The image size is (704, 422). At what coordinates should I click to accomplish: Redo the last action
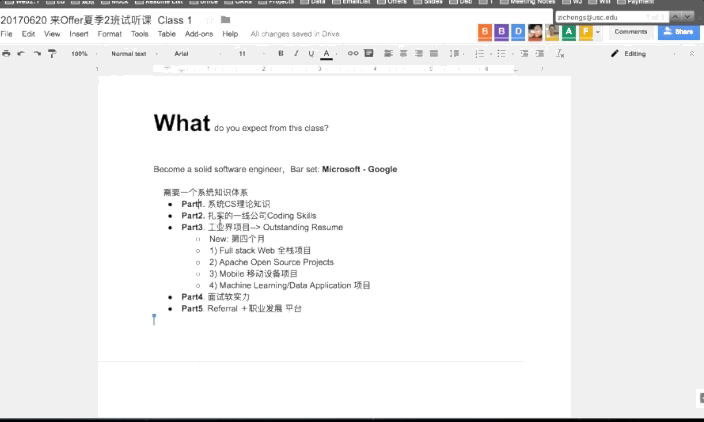tap(37, 53)
